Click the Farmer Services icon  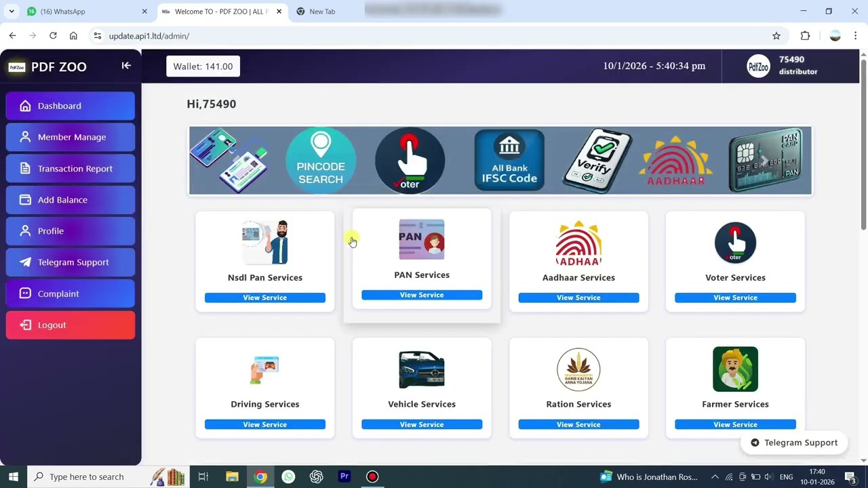point(735,369)
